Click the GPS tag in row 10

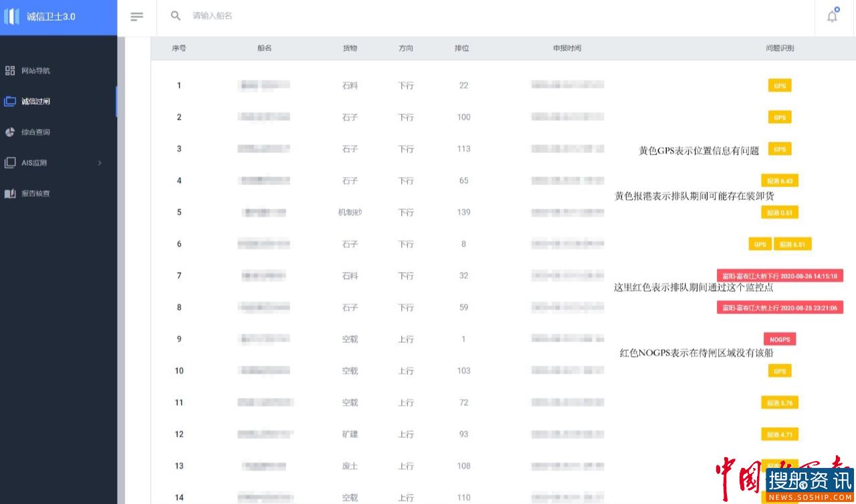pos(780,371)
